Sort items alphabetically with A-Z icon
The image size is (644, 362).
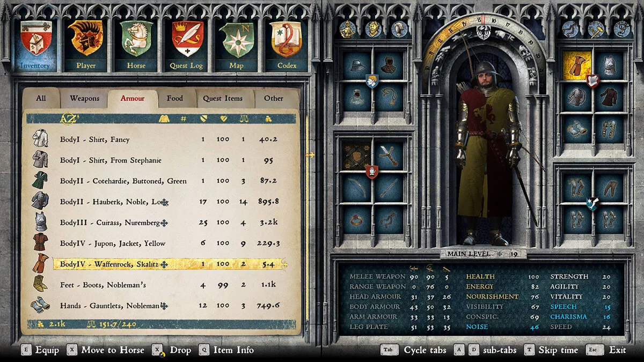(67, 119)
